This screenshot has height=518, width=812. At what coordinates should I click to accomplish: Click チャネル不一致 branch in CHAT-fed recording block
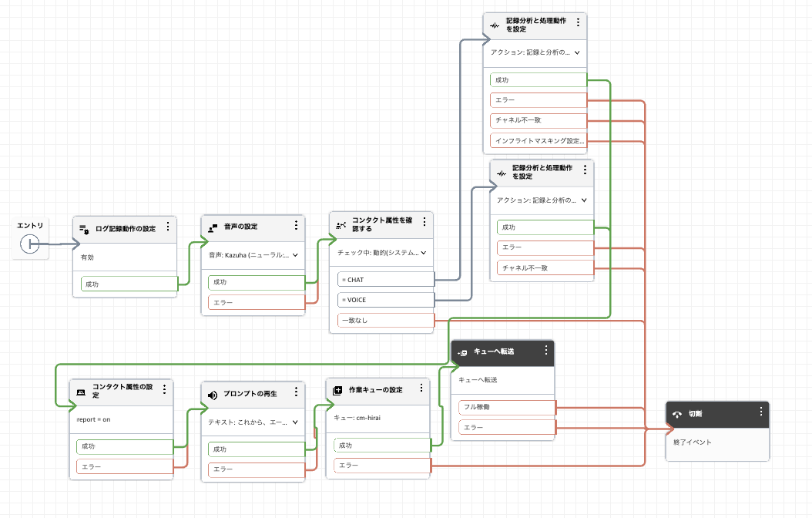[539, 120]
